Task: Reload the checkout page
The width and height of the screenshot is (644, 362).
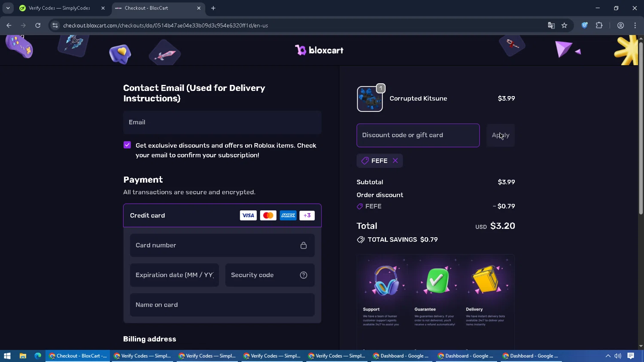Action: pyautogui.click(x=38, y=25)
